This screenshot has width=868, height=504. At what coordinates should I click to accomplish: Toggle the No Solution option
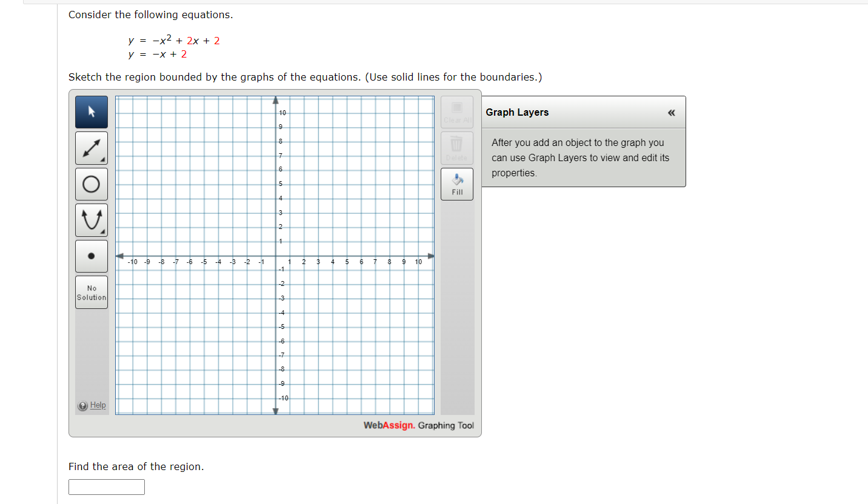tap(91, 291)
